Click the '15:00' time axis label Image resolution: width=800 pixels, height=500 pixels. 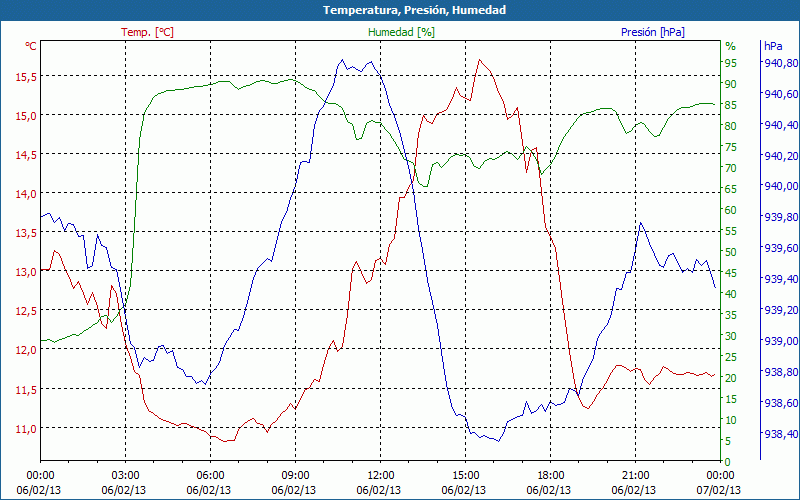(465, 475)
